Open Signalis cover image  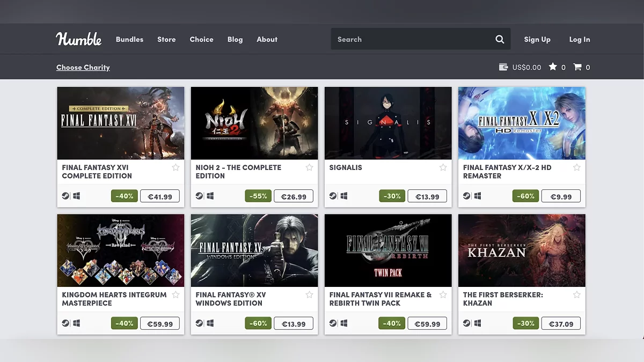[x=388, y=123]
